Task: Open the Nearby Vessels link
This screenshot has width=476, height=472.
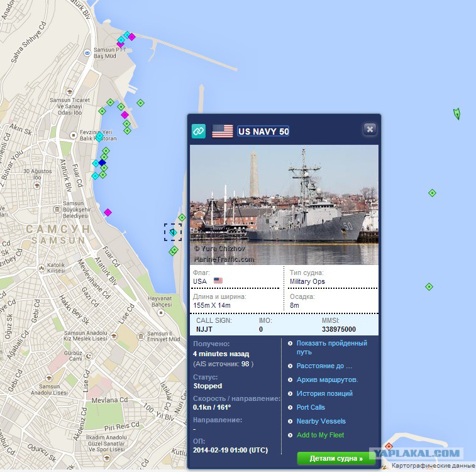Action: [321, 421]
